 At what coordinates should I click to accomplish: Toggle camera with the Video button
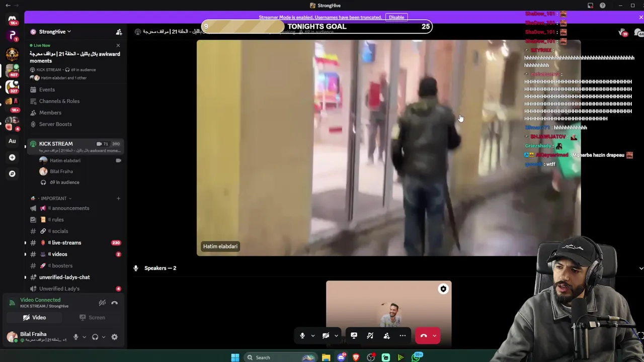[x=34, y=318]
